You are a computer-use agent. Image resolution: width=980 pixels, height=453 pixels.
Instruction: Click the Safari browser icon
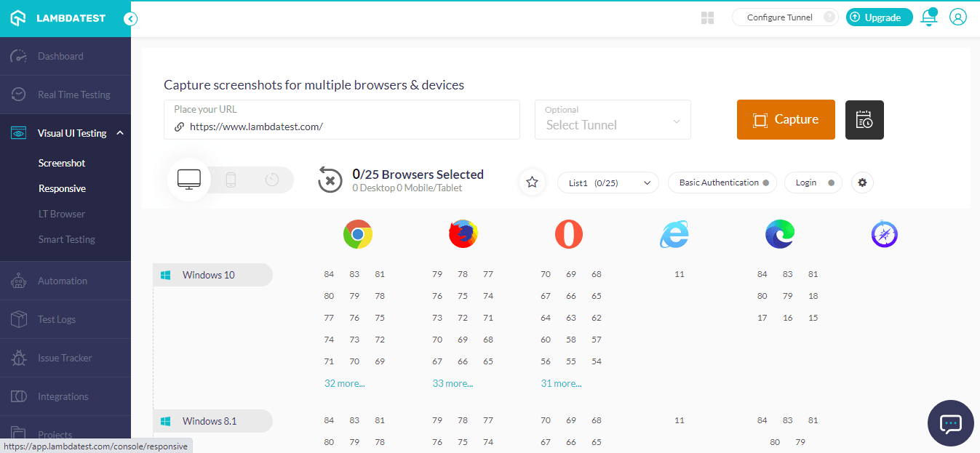click(x=884, y=234)
